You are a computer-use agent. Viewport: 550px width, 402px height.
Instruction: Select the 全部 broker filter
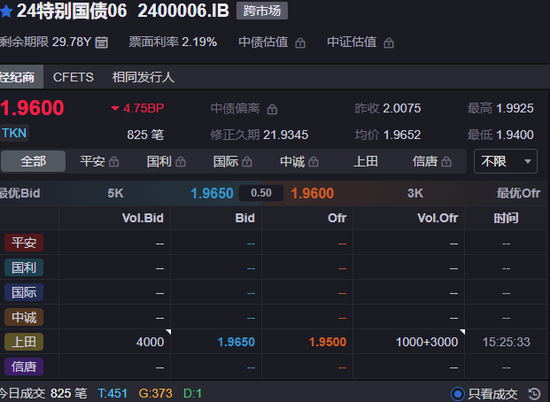[33, 161]
